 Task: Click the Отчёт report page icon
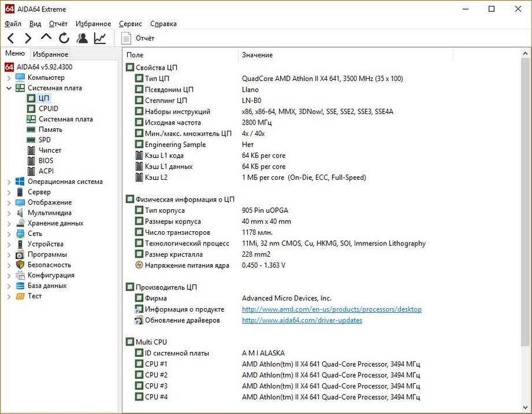(x=126, y=38)
